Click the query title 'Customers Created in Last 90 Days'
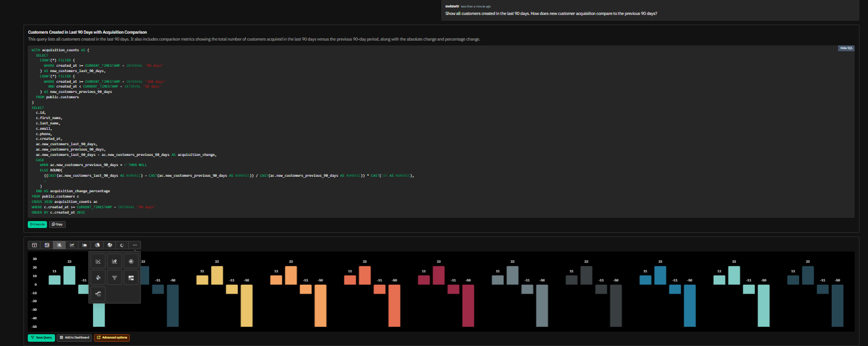This screenshot has width=868, height=346. [x=88, y=32]
